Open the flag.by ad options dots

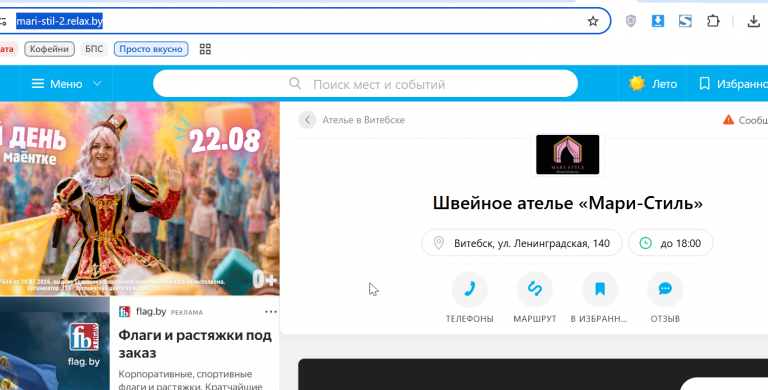(x=270, y=312)
